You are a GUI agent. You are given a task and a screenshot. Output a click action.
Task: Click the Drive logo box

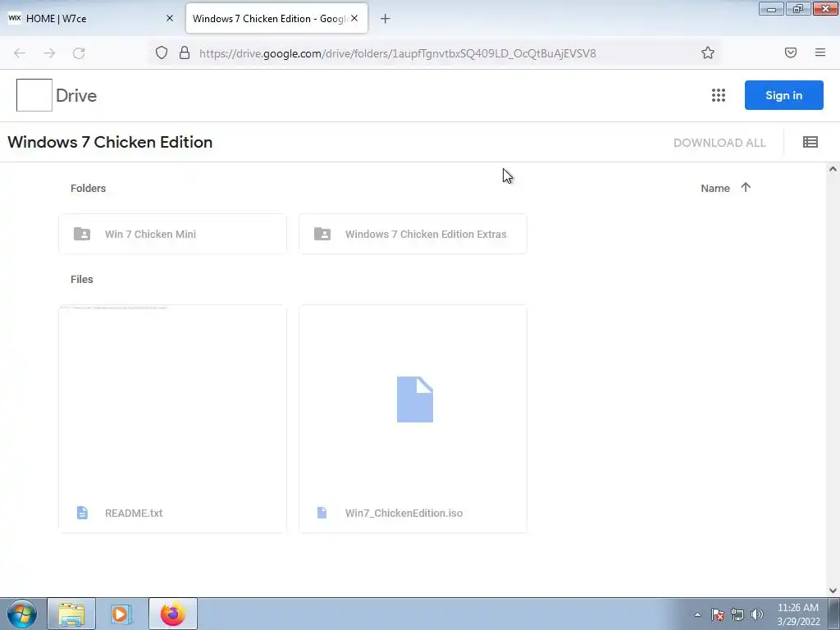[34, 95]
